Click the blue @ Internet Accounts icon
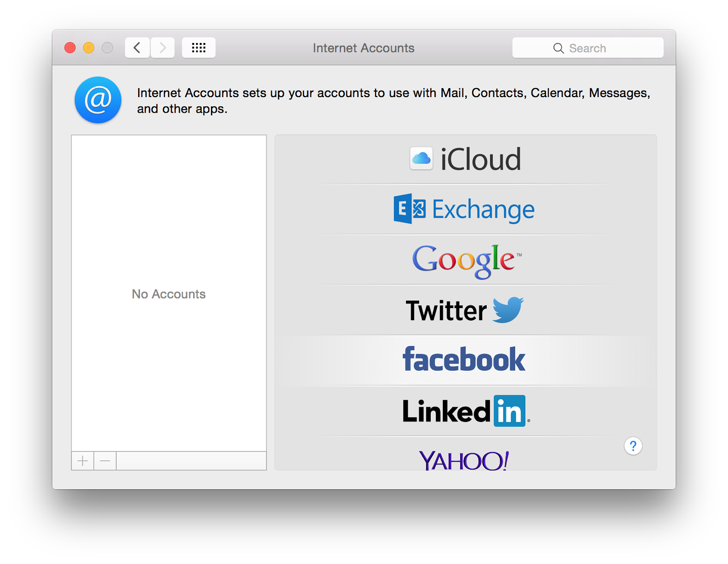 (98, 100)
